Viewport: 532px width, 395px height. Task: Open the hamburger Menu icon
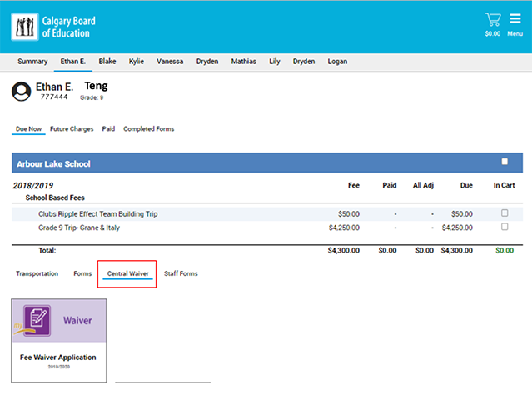click(x=515, y=20)
